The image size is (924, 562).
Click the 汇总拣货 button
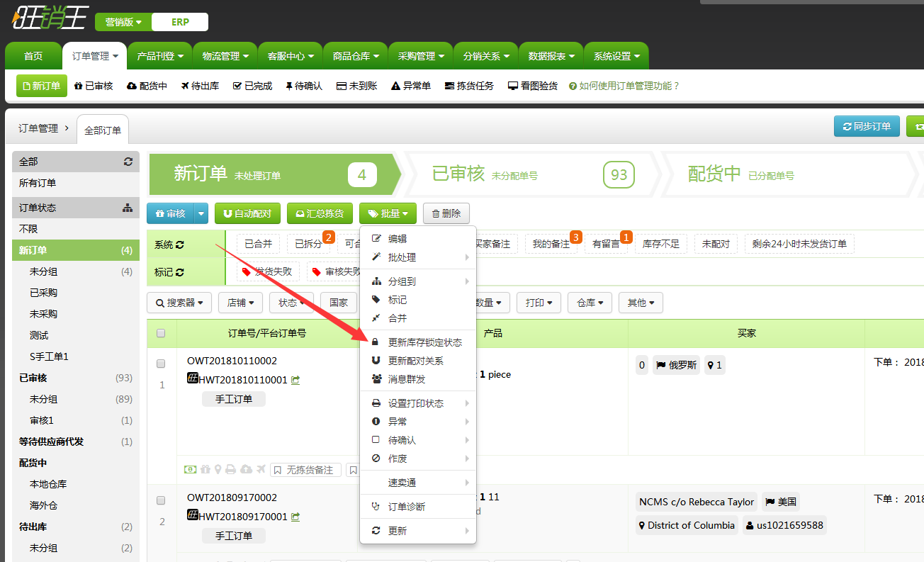[320, 213]
